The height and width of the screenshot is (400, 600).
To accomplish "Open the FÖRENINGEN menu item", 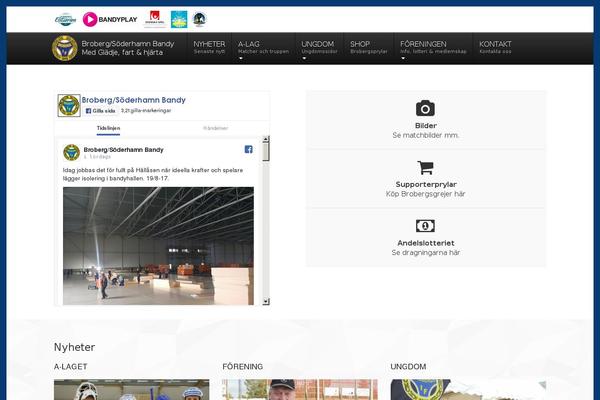I will click(x=433, y=47).
